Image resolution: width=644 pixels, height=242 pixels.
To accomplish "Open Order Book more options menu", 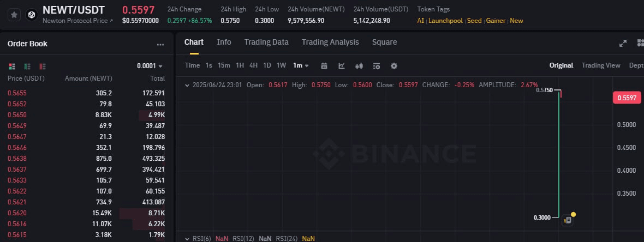I will 160,44.
